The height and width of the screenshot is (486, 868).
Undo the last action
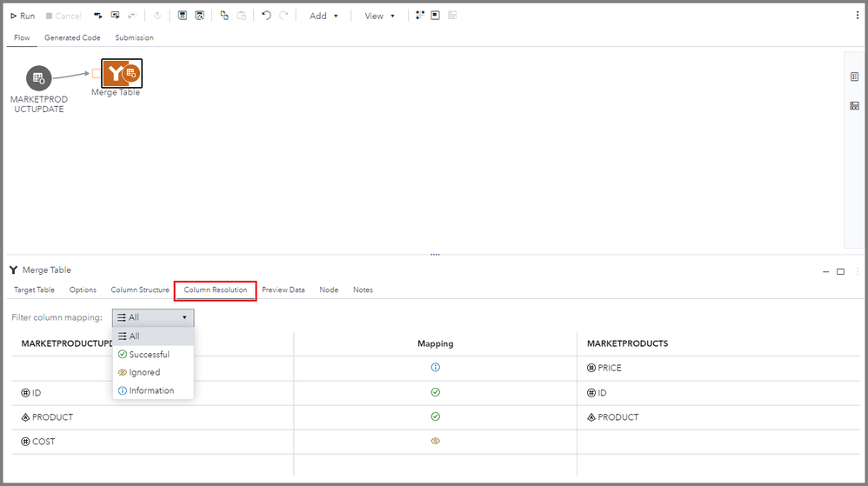point(266,16)
